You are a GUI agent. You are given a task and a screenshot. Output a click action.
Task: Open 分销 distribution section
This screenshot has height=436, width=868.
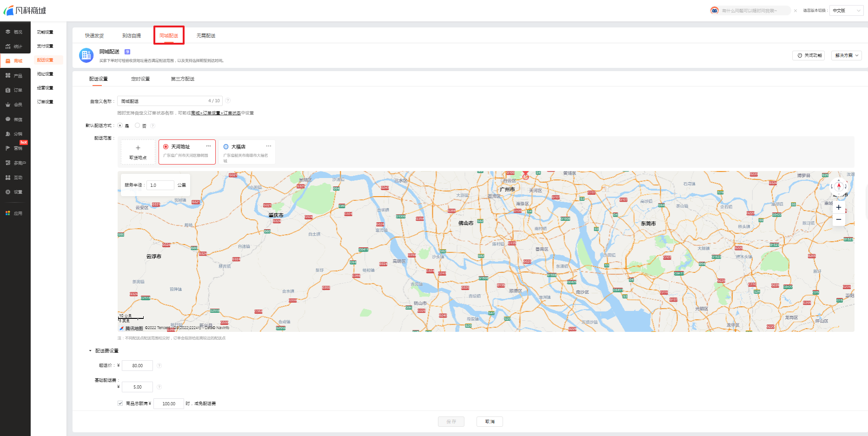click(x=15, y=134)
